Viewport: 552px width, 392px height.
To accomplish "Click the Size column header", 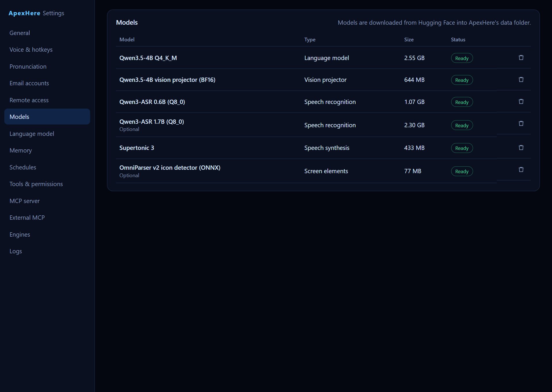I will tap(409, 40).
